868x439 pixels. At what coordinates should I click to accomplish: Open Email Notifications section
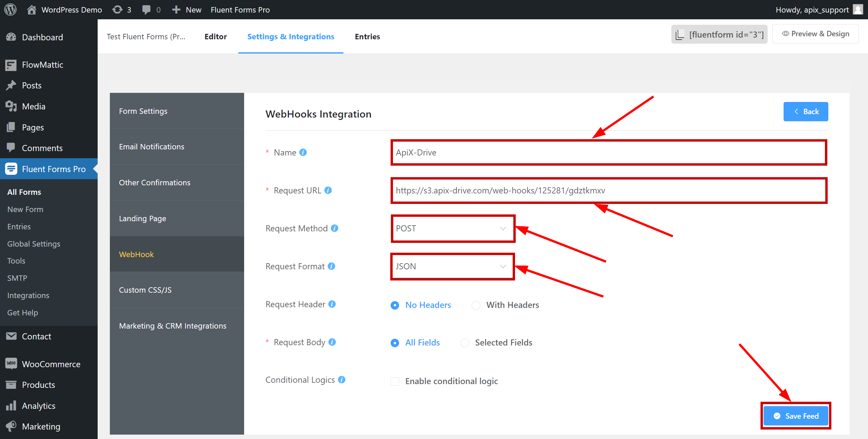(x=177, y=147)
